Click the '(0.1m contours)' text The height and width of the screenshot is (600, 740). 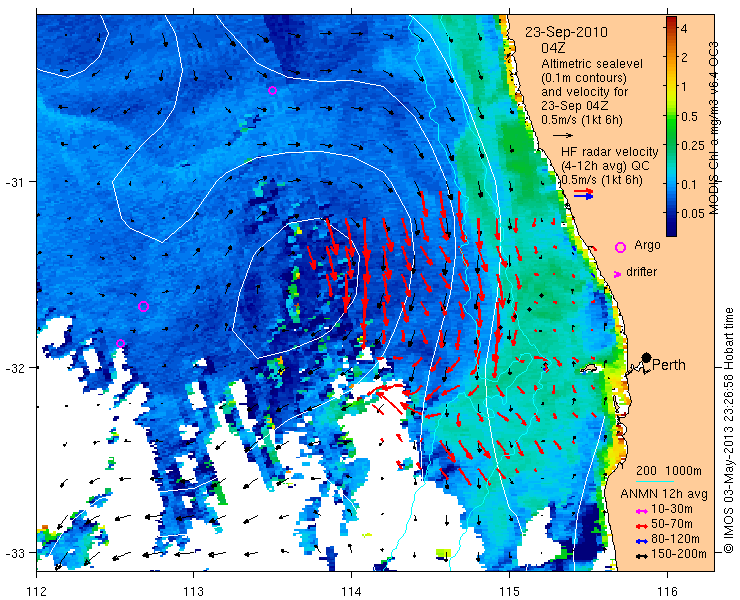(x=584, y=77)
